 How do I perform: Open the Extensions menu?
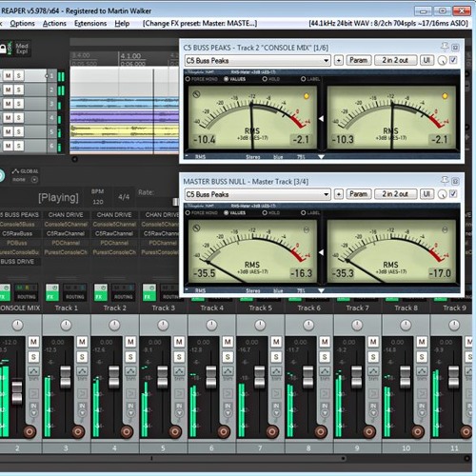point(90,24)
